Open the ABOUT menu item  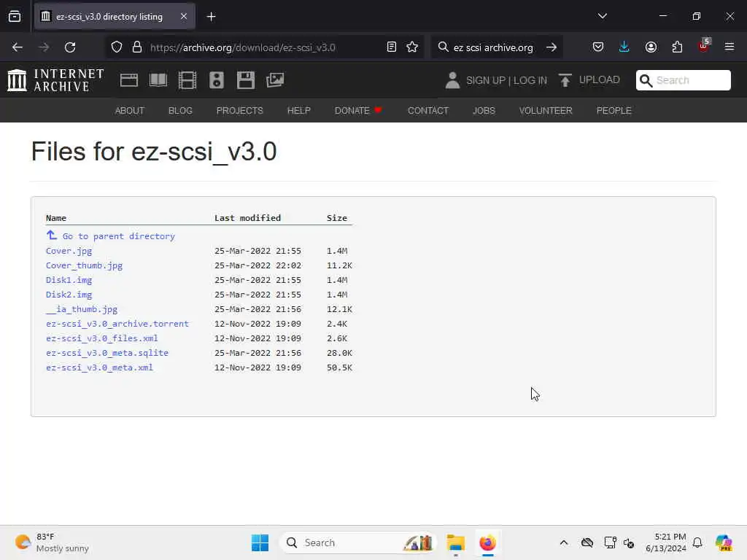[x=130, y=111]
